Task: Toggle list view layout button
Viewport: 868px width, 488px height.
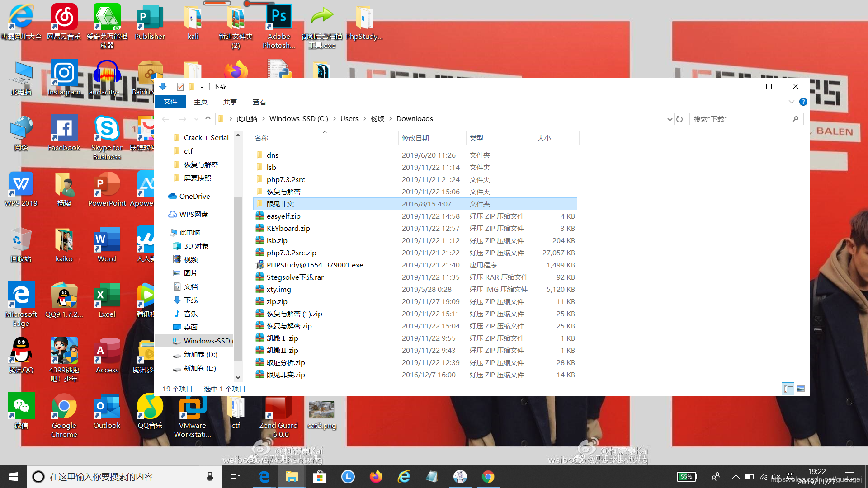Action: tap(789, 388)
